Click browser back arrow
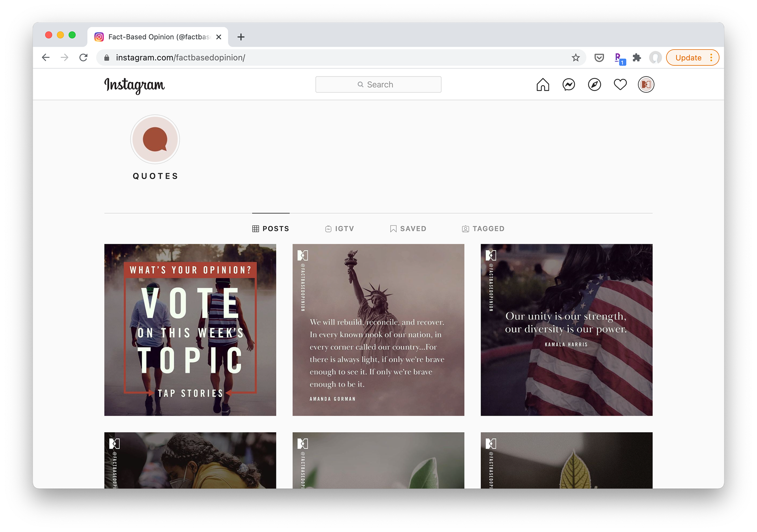Image resolution: width=757 pixels, height=532 pixels. [46, 58]
